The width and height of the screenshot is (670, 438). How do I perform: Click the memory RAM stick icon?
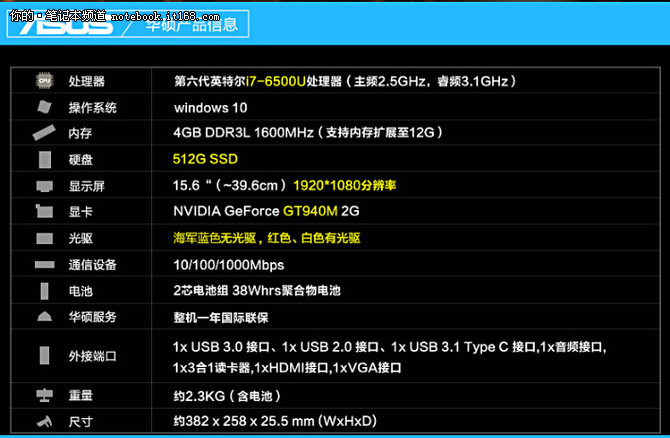pos(44,133)
